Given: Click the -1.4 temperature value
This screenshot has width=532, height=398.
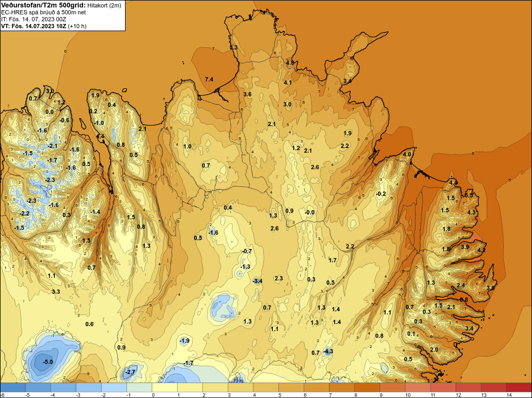Looking at the screenshot, I should point(95,212).
